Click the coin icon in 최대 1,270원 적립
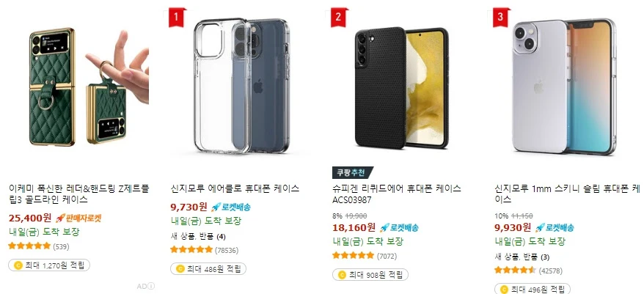Viewport: 644px width, 294px height. [18, 265]
